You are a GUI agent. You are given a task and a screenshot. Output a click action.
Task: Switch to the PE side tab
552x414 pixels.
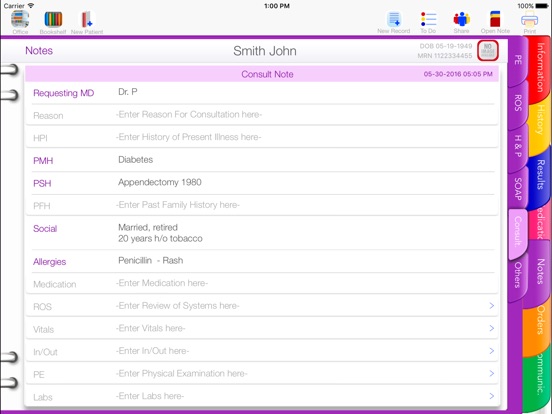(x=518, y=60)
